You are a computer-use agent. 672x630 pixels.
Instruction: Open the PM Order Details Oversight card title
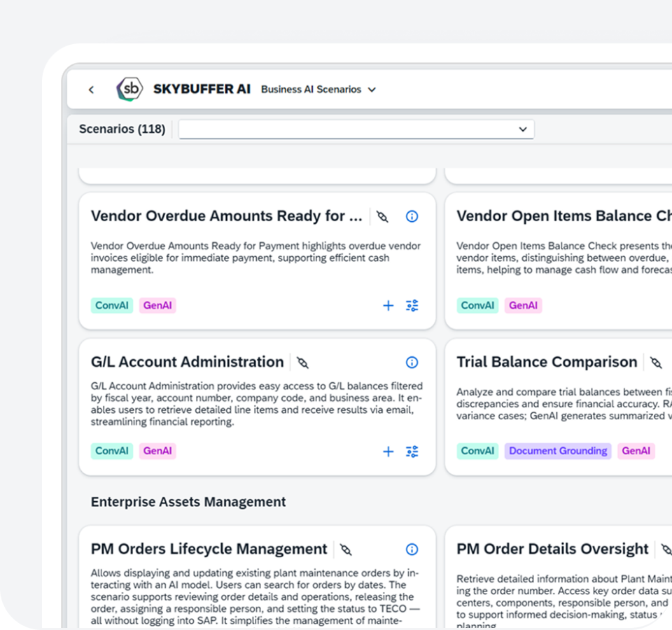coord(552,549)
